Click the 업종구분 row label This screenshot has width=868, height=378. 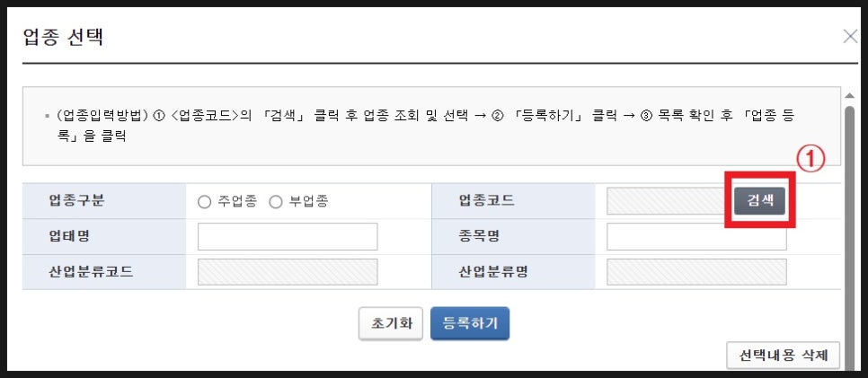tap(77, 200)
